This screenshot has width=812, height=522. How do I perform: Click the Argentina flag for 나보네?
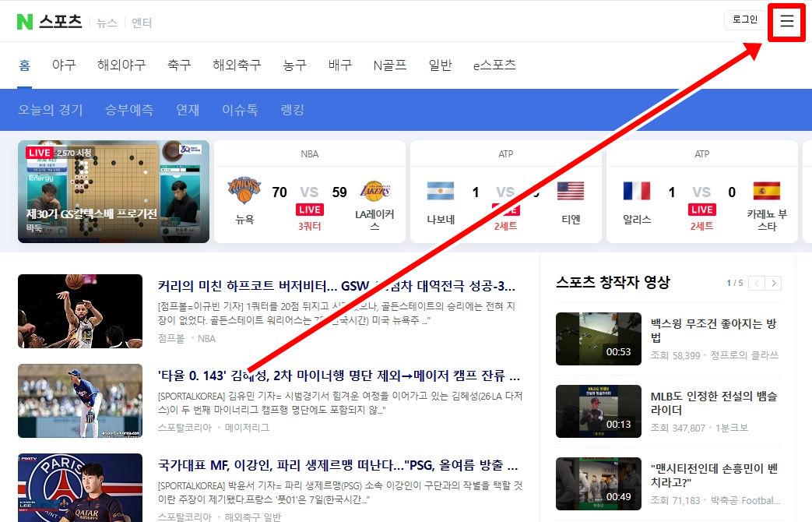pos(441,191)
